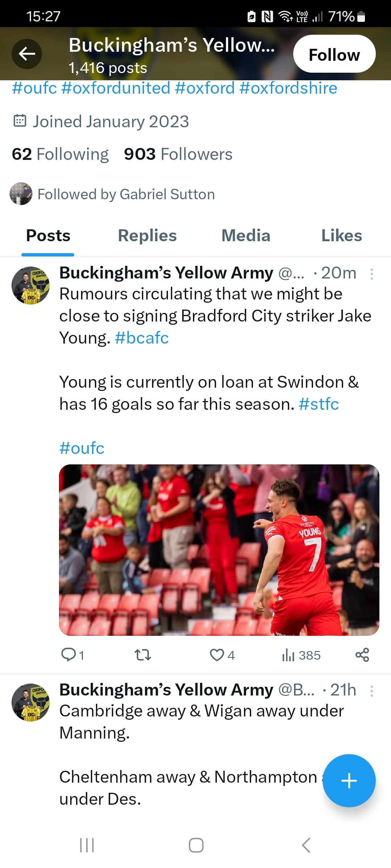Open three-dot menu on 21h post

tap(371, 691)
